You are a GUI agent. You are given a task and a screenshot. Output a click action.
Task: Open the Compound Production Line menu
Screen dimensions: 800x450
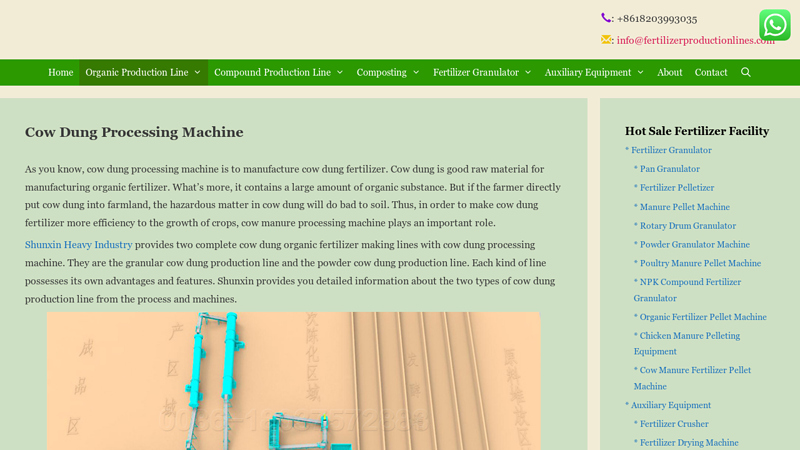click(272, 72)
